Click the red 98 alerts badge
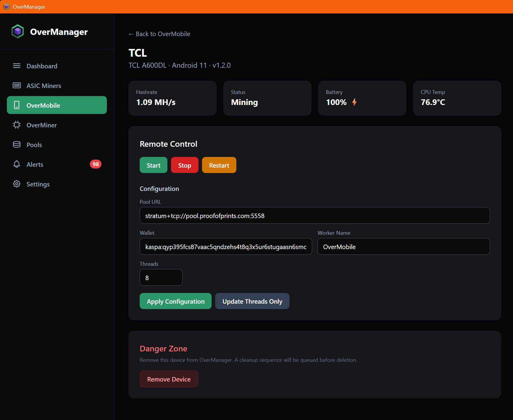513x420 pixels. (x=95, y=164)
